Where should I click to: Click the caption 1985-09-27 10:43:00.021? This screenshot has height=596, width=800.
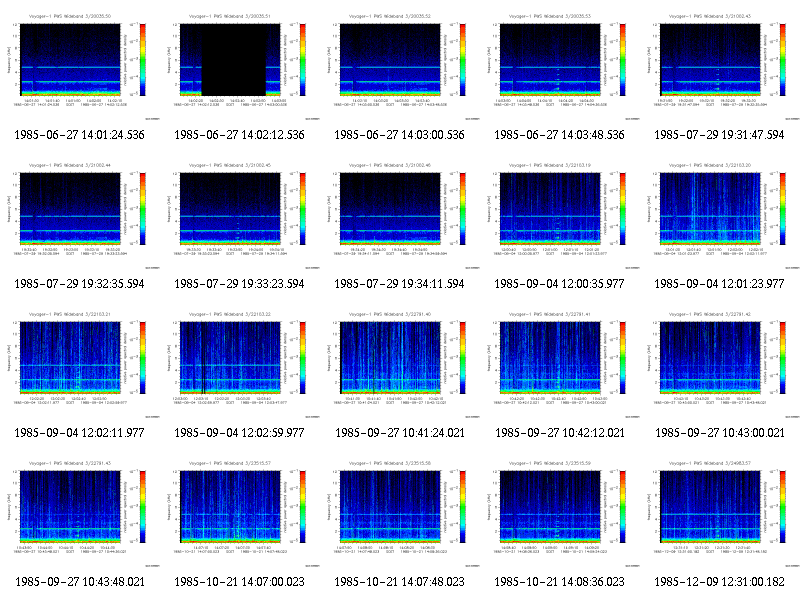pos(720,433)
